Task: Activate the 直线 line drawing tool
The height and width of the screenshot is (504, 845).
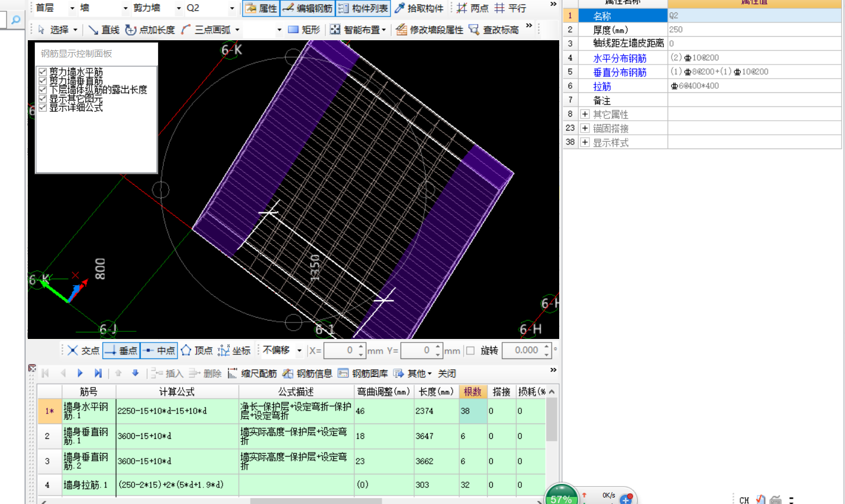Action: (x=104, y=30)
